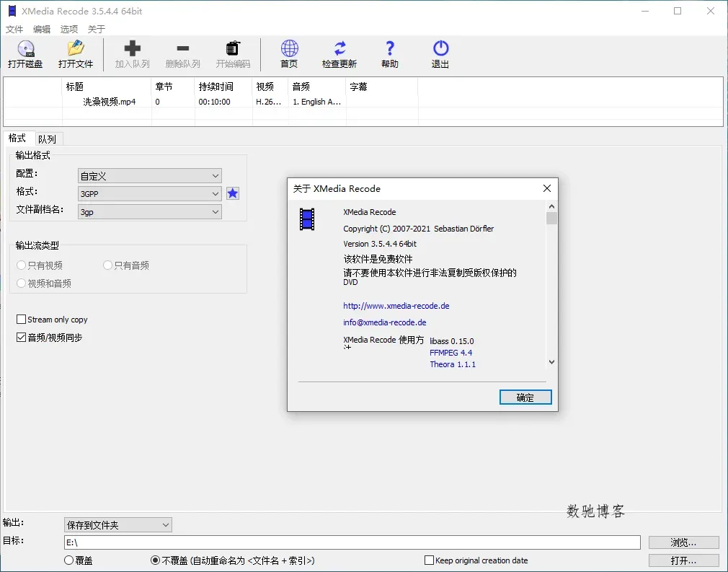This screenshot has width=728, height=572.
Task: Uncheck 音频/视频同步 checkbox
Action: (21, 338)
